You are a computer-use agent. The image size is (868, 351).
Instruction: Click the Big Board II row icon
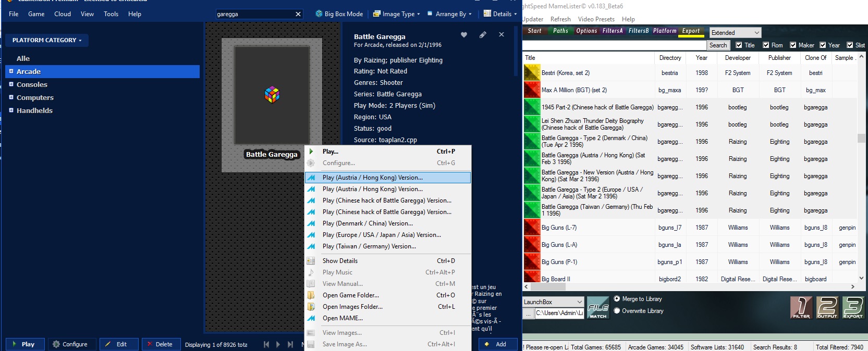[x=532, y=277]
